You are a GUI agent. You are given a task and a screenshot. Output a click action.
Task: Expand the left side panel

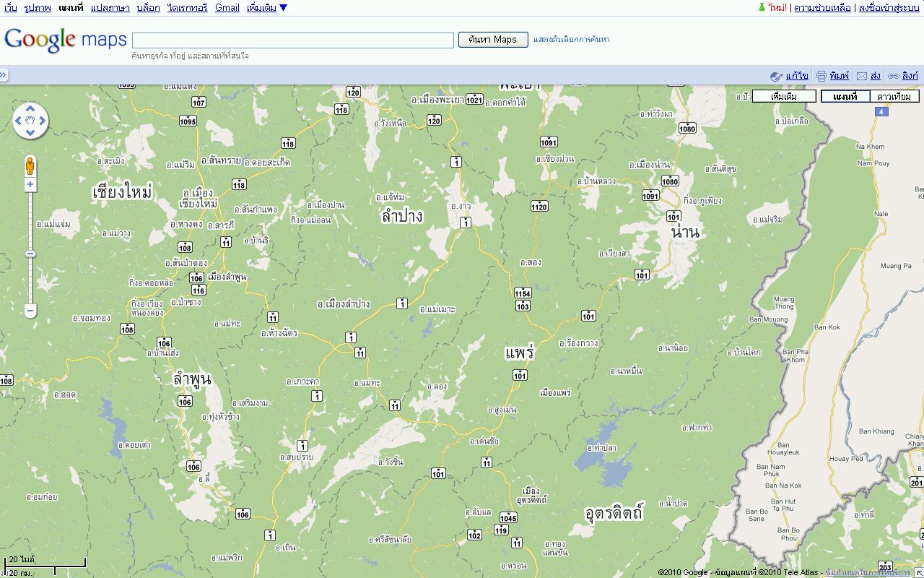click(x=4, y=75)
